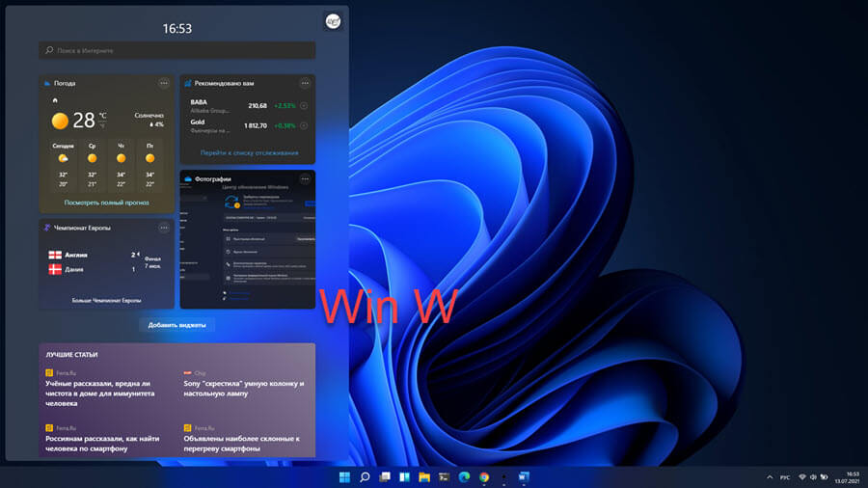The width and height of the screenshot is (868, 488).
Task: Click the stocks icon in Рекомендовано вам header
Action: click(188, 83)
